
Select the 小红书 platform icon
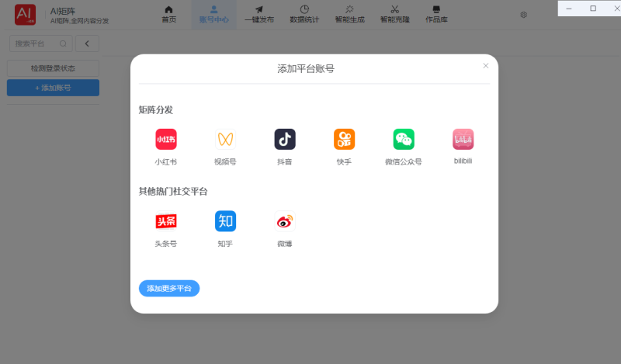click(166, 139)
